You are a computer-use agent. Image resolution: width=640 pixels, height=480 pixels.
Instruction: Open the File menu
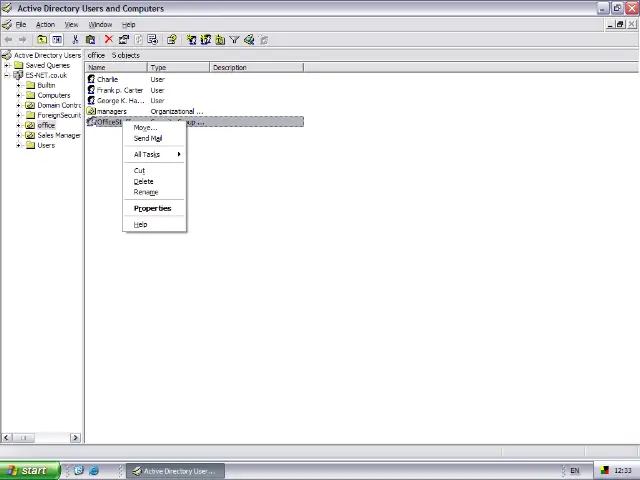tap(21, 24)
